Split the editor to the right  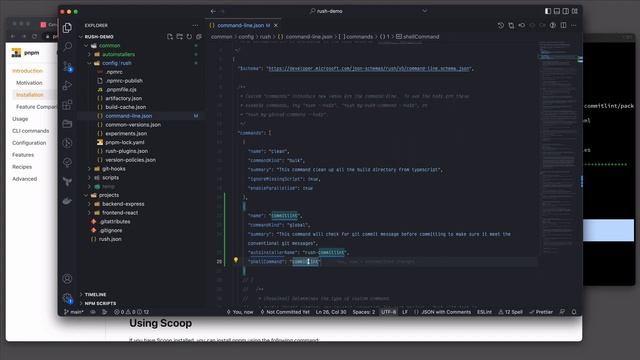pos(563,25)
